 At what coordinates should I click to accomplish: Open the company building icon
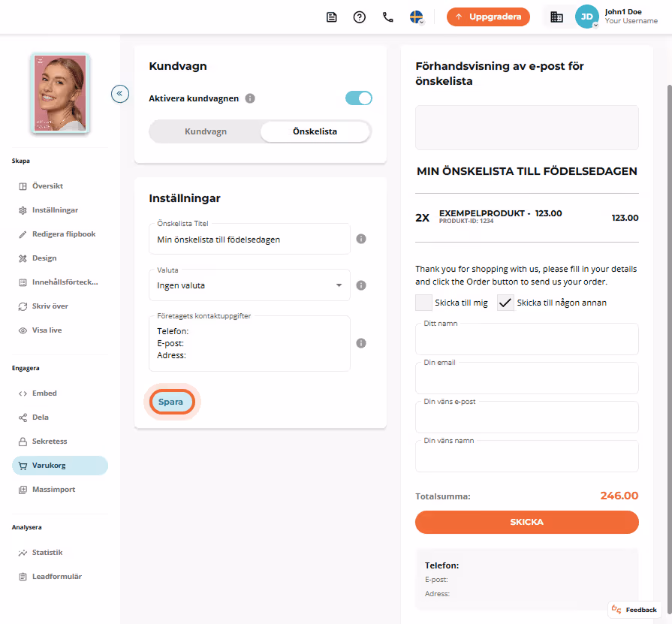pos(556,17)
